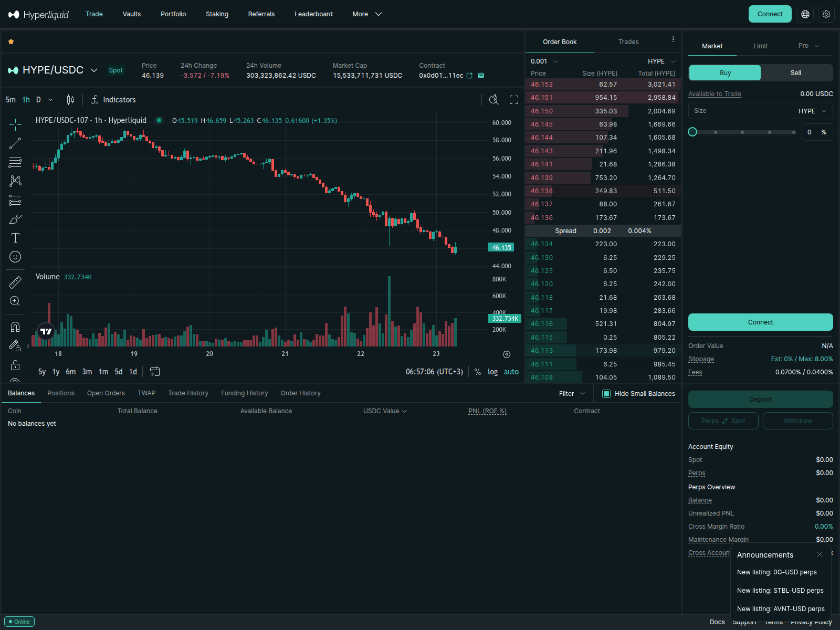This screenshot has width=840, height=630.
Task: Expand the 0.001 price grouping dropdown
Action: (x=544, y=61)
